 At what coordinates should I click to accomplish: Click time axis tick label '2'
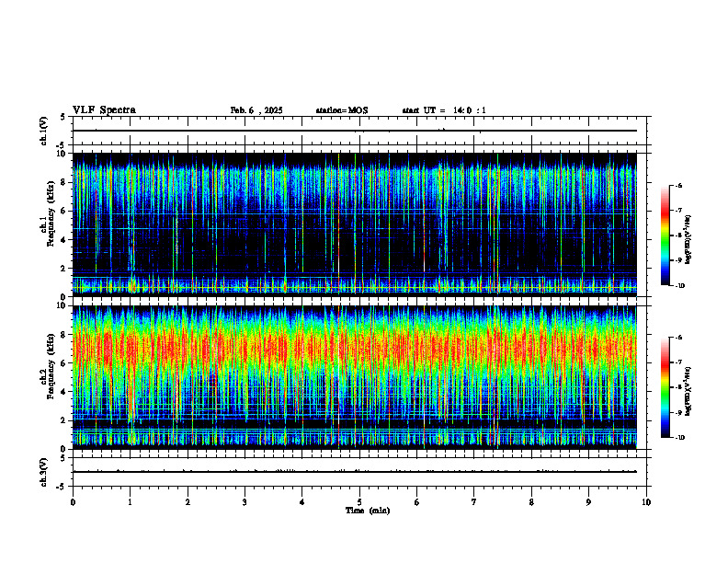188,502
